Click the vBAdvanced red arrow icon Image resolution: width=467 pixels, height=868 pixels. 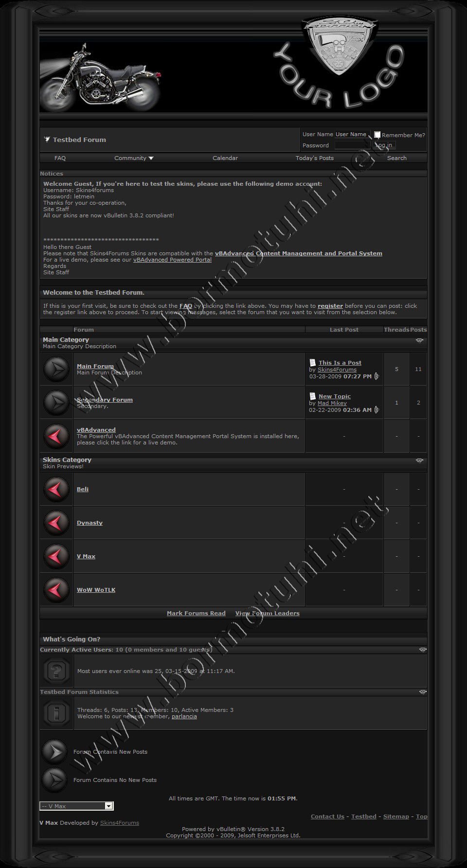click(56, 436)
